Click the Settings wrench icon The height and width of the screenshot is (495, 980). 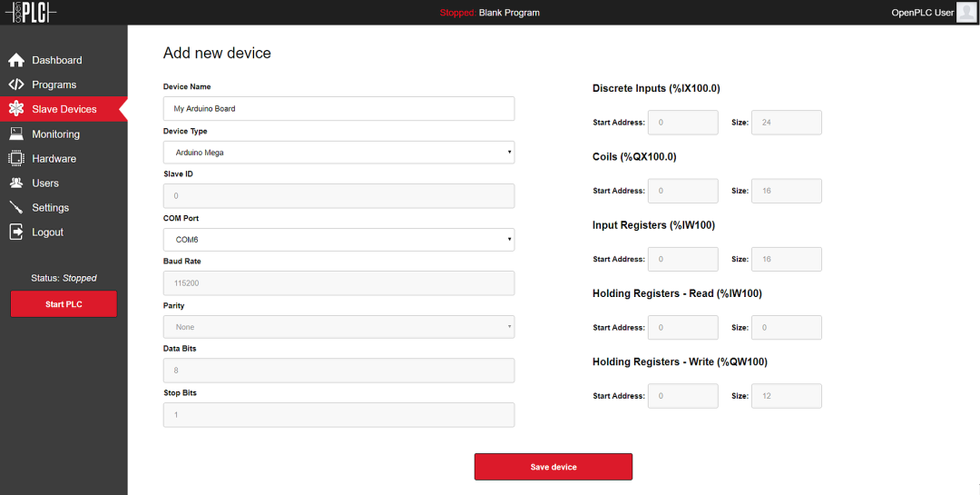pyautogui.click(x=15, y=207)
